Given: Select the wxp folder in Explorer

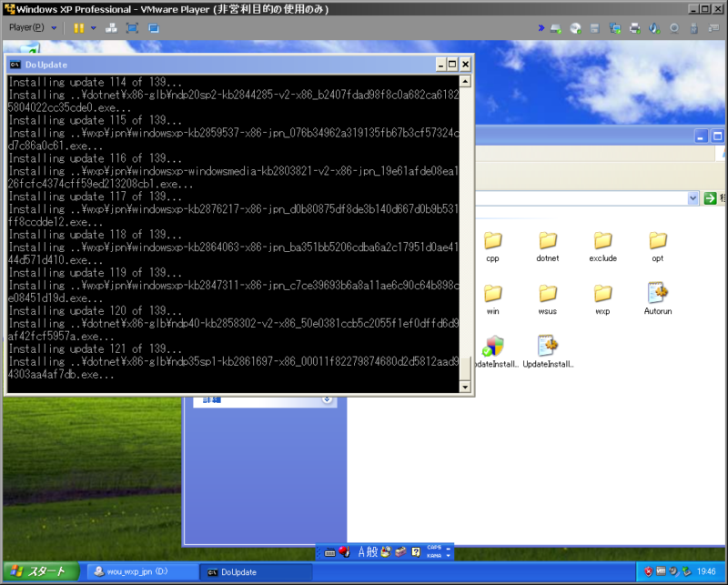Looking at the screenshot, I should point(602,300).
